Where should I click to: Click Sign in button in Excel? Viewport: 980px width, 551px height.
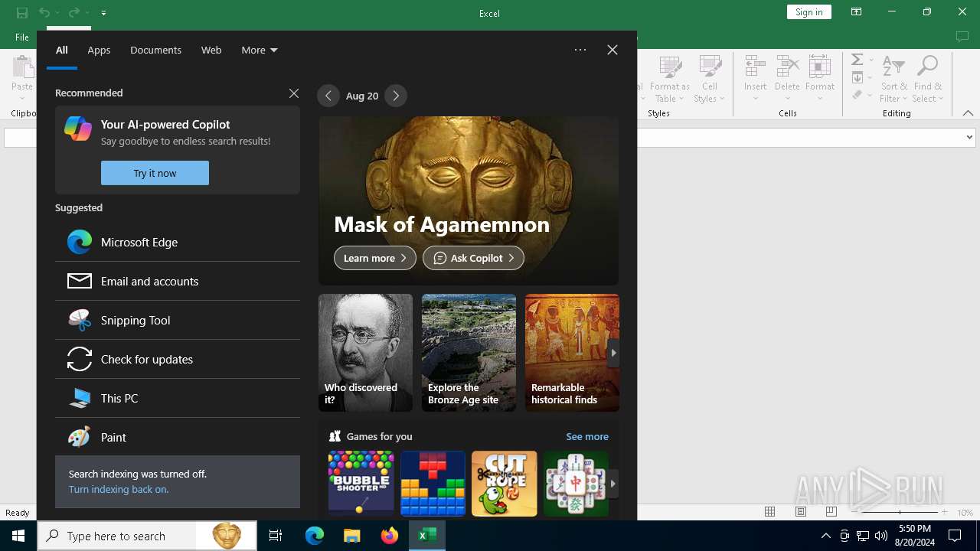pyautogui.click(x=809, y=11)
